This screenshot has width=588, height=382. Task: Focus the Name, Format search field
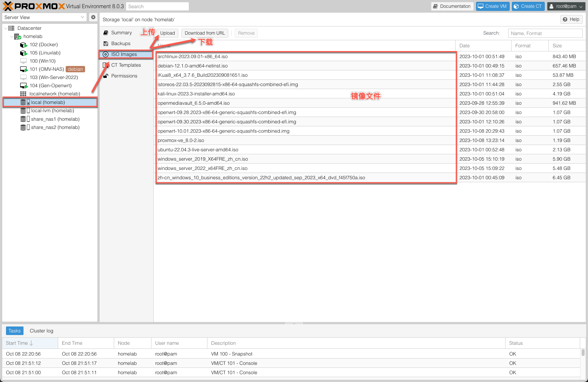(545, 33)
